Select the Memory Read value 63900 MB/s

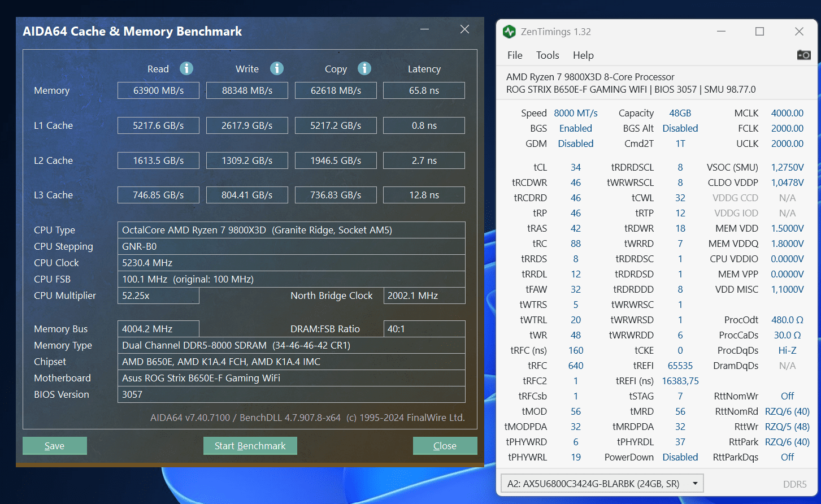(158, 90)
